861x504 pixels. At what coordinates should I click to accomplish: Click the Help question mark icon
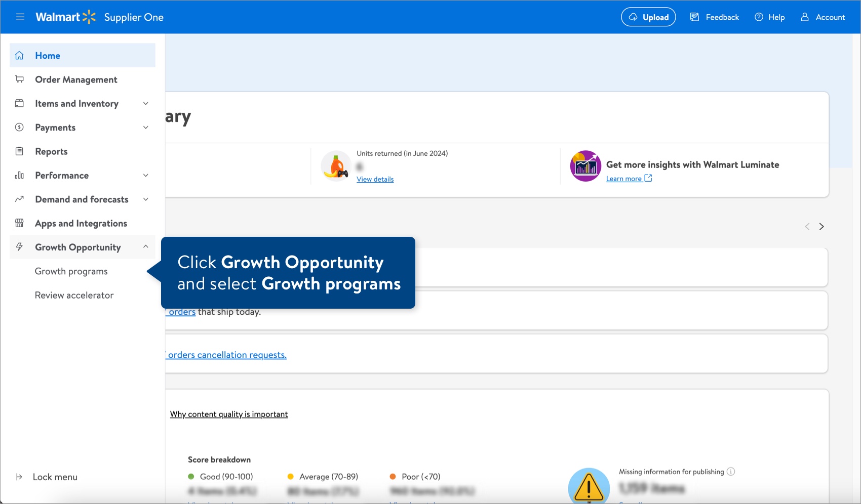758,17
